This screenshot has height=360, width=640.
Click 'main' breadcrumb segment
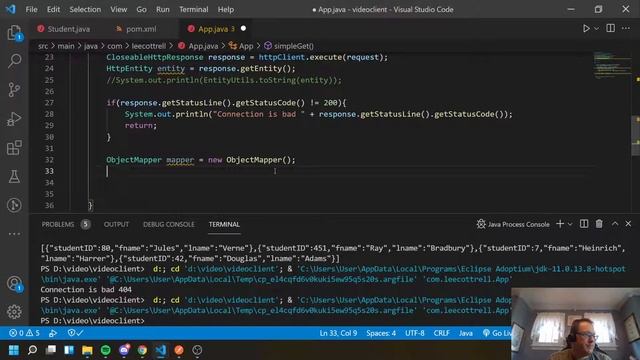click(66, 46)
